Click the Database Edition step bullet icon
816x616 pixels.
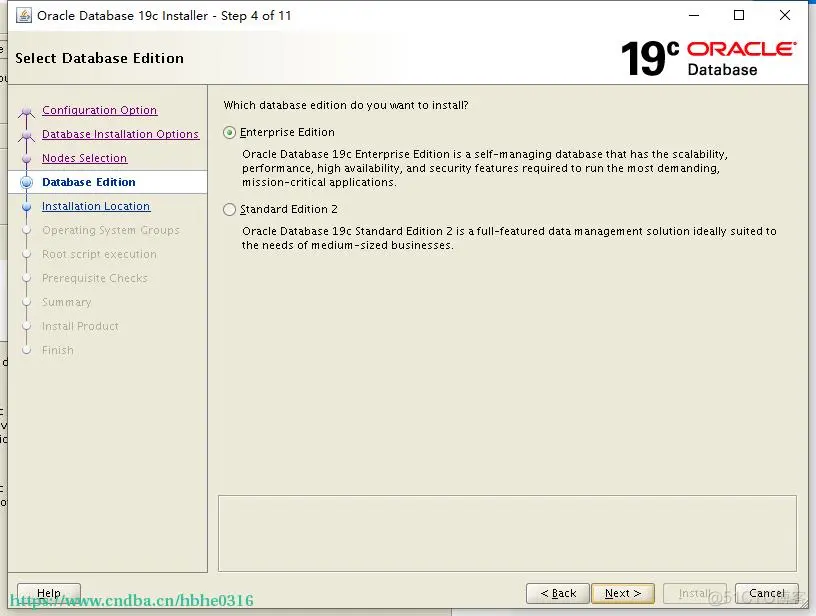point(27,183)
